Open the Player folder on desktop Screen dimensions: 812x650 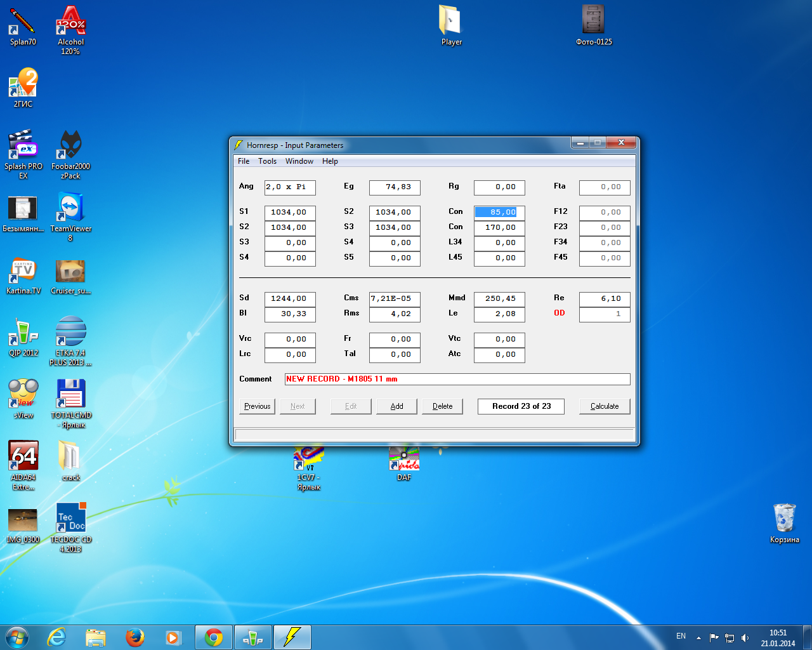click(451, 25)
